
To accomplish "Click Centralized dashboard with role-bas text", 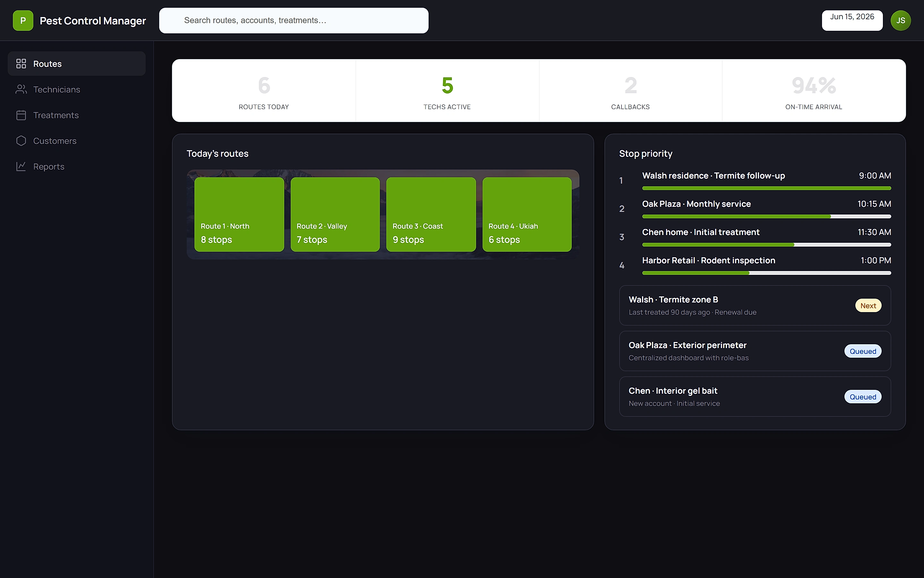I will [689, 358].
